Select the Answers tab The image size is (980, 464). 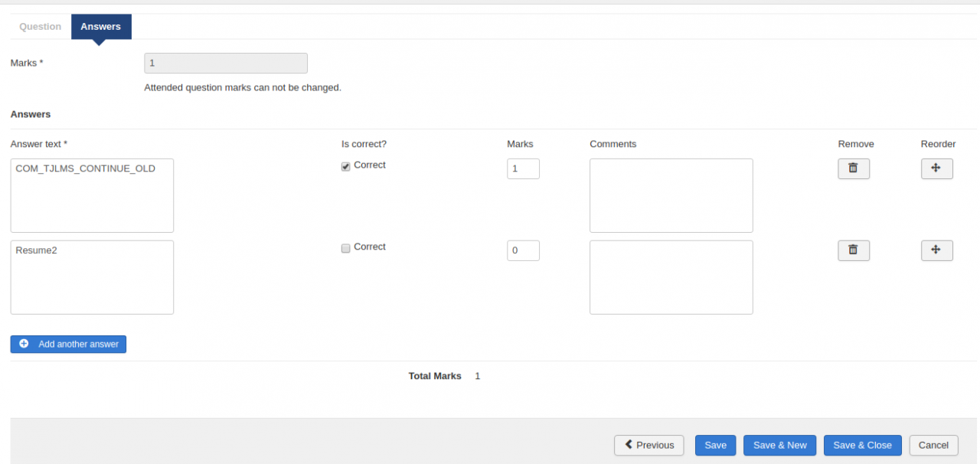100,27
